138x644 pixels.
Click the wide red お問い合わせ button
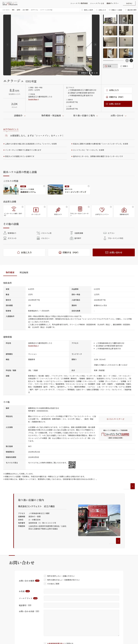[x=114, y=252]
